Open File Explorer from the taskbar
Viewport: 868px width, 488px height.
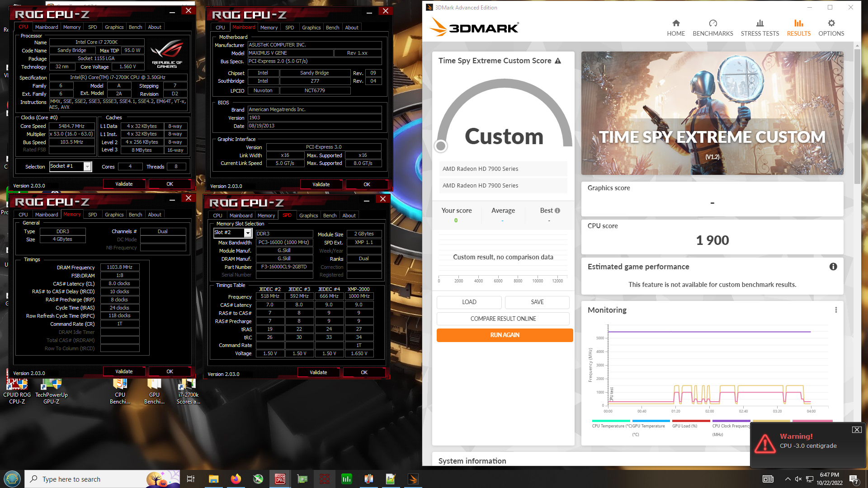click(x=213, y=479)
